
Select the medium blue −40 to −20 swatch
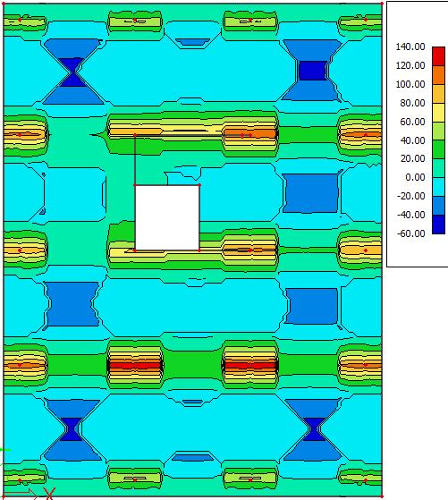pos(438,206)
